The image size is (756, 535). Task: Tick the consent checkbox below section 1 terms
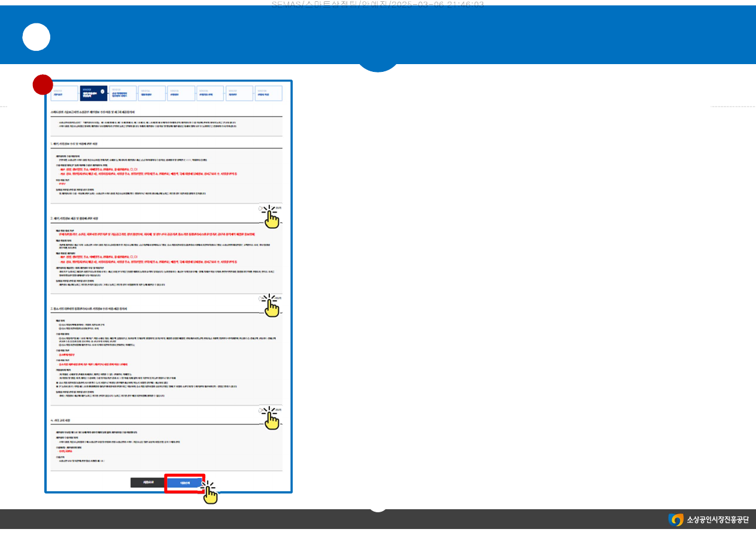click(x=262, y=208)
